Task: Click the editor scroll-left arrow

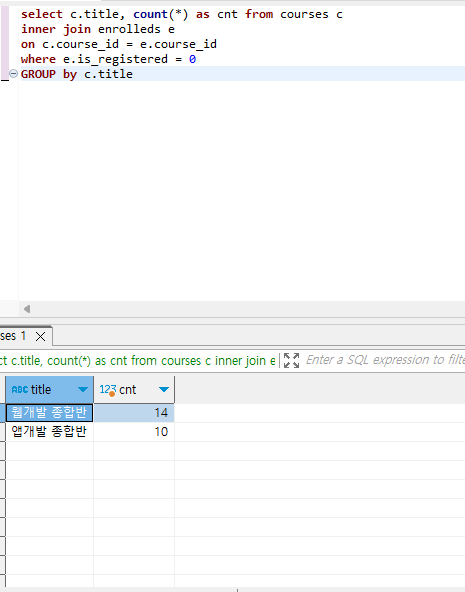Action: [x=27, y=309]
